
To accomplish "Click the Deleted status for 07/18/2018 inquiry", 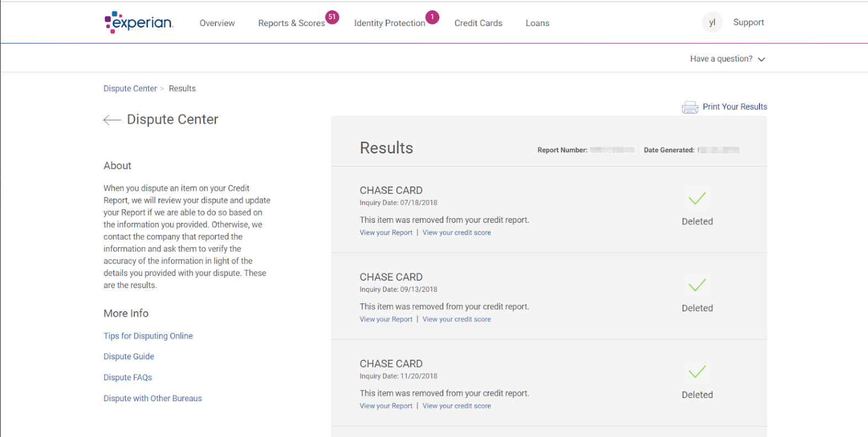I will click(x=697, y=221).
